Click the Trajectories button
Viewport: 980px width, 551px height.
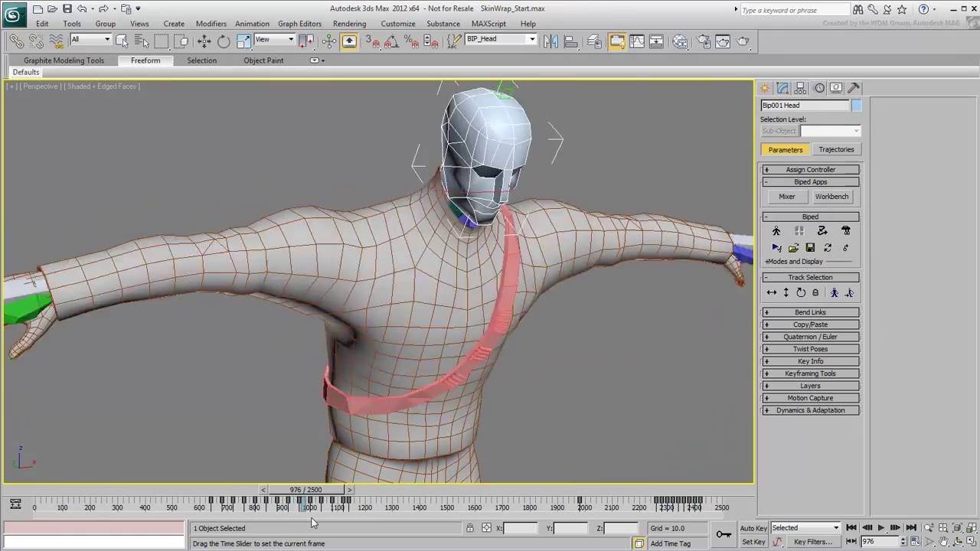click(836, 149)
